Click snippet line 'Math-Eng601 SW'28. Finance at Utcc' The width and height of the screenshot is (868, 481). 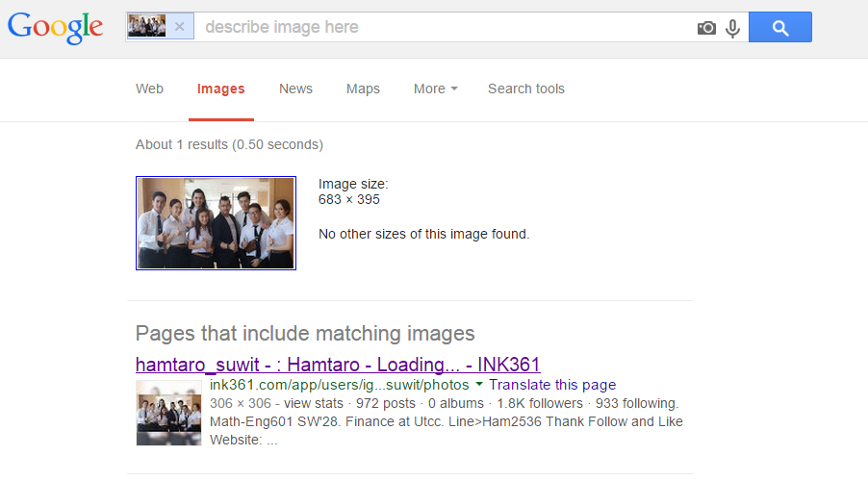click(x=447, y=421)
